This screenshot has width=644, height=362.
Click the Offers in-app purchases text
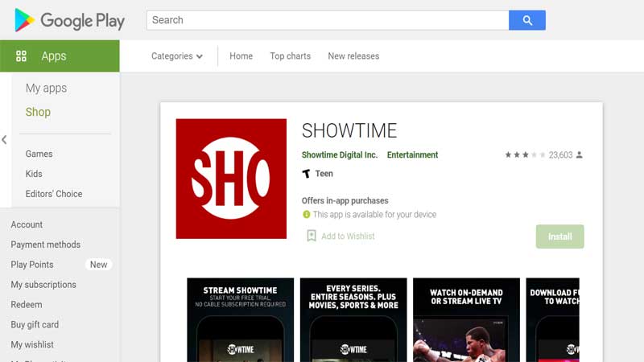[x=345, y=200]
